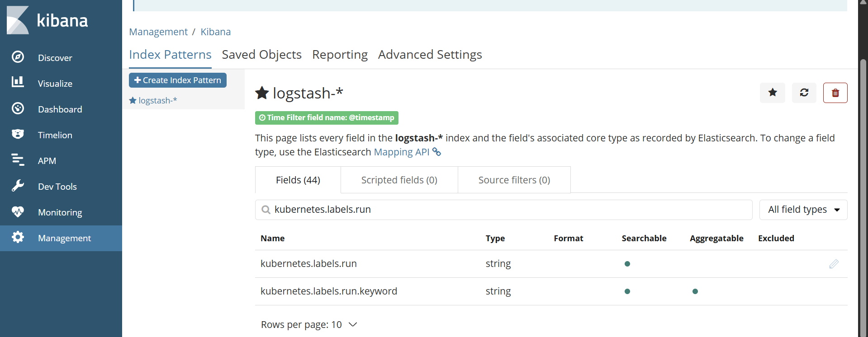The image size is (868, 337).
Task: Open Discover from the sidebar compass icon
Action: [18, 57]
